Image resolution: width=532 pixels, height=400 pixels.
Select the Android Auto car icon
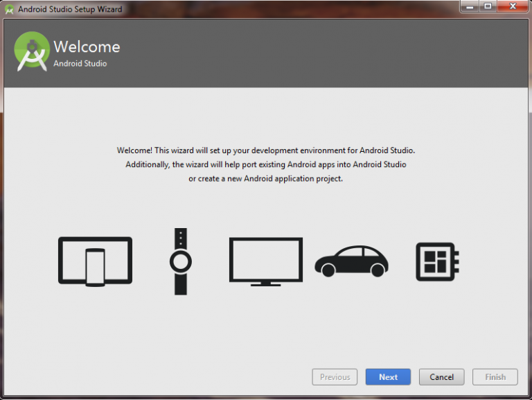pyautogui.click(x=351, y=261)
